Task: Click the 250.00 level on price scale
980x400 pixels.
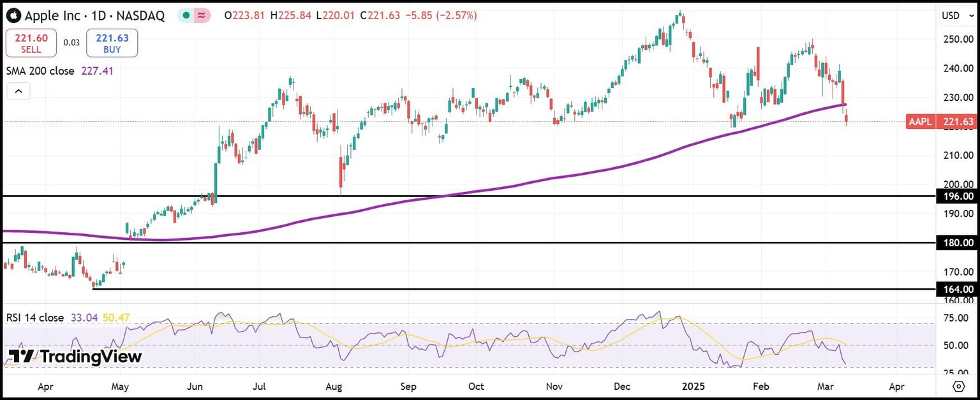Action: pos(958,39)
